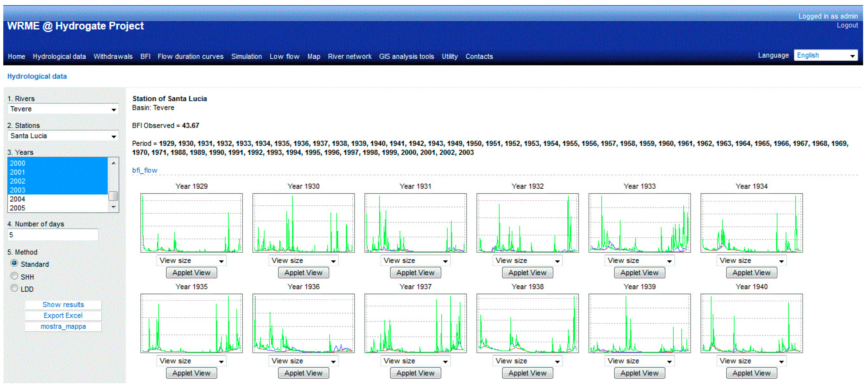Click the Show results link
Image resolution: width=868 pixels, height=387 pixels.
click(63, 305)
